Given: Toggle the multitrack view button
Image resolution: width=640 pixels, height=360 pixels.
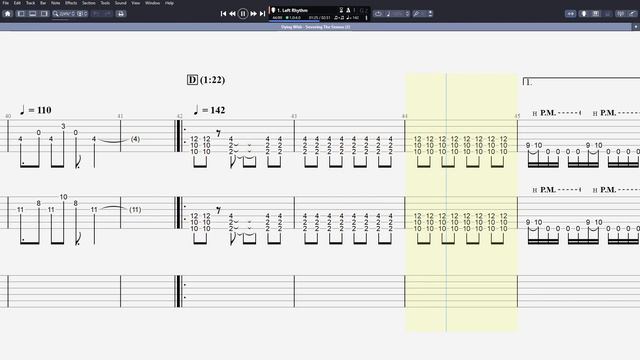Looking at the screenshot, I should (571, 13).
